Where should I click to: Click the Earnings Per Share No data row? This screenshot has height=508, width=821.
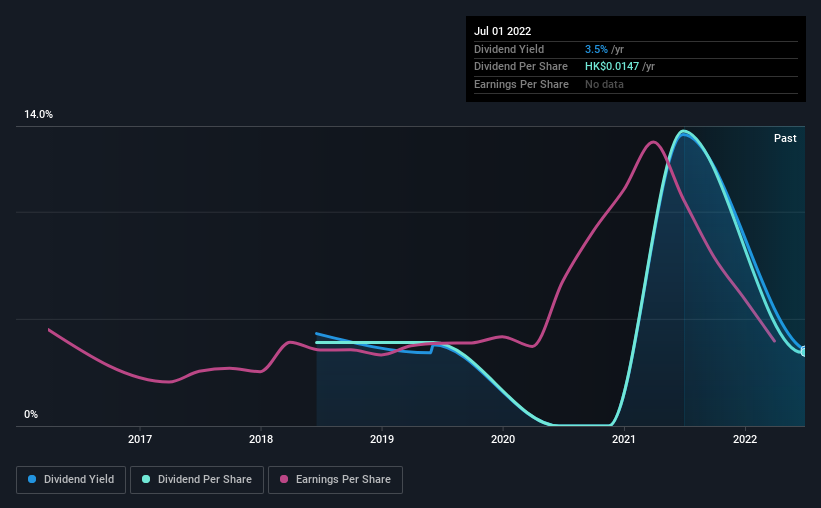click(x=636, y=84)
